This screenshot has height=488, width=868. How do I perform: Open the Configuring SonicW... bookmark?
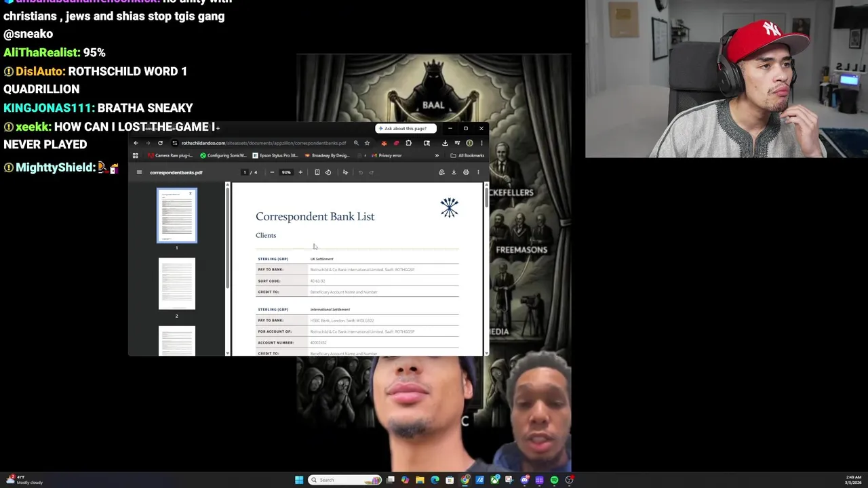coord(223,155)
